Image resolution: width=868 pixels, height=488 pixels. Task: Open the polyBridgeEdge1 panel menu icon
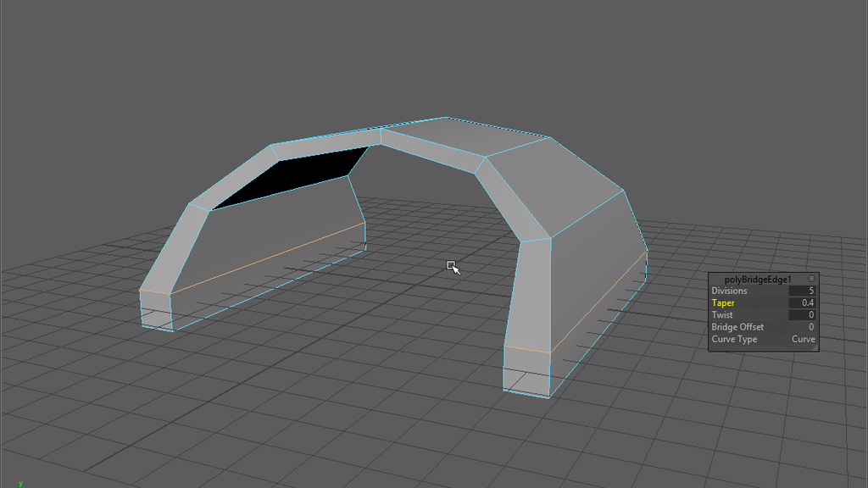click(x=811, y=279)
